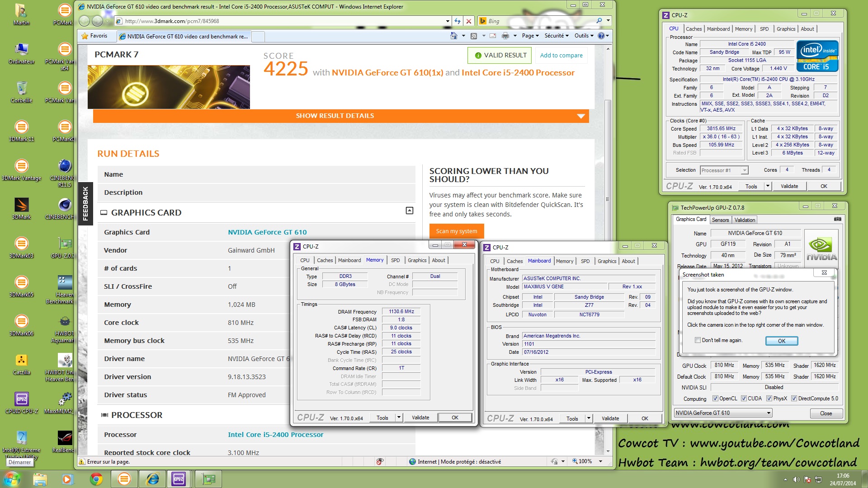Screen dimensions: 868x488
Task: Follow the NVIDIA GeForce GT 610 graphics card link
Action: pos(267,232)
